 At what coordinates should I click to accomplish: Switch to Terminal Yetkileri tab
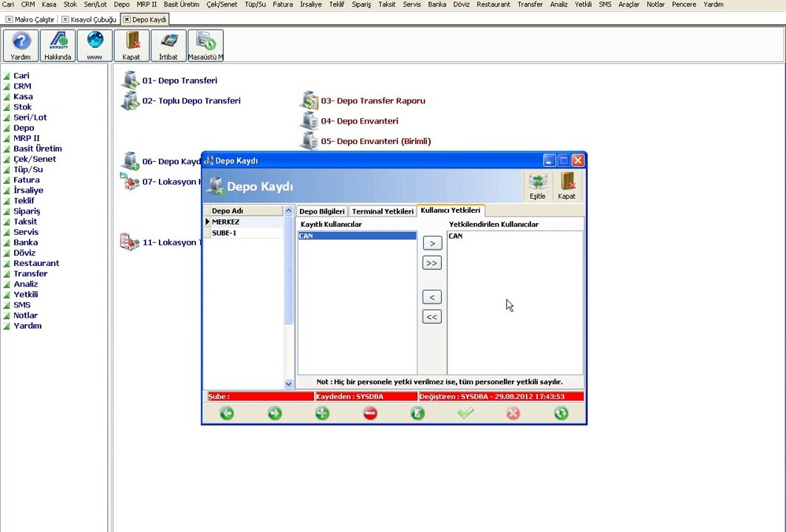point(383,211)
